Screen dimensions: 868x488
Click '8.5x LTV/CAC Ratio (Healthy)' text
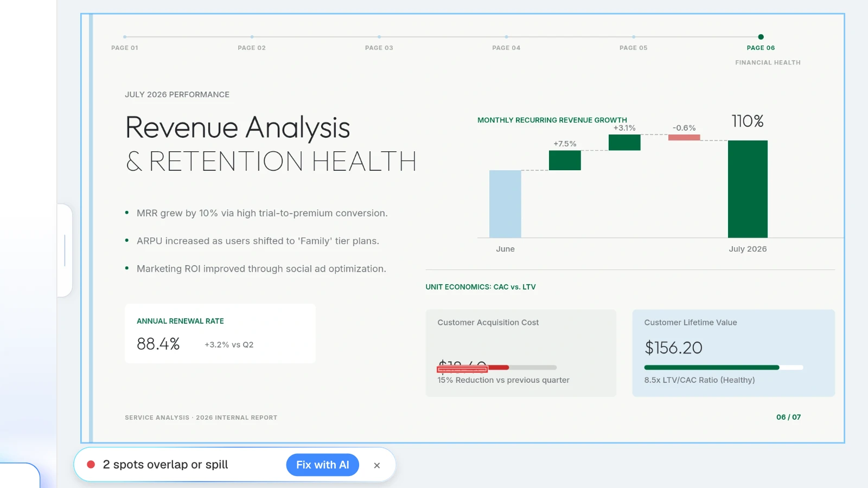[x=699, y=380]
